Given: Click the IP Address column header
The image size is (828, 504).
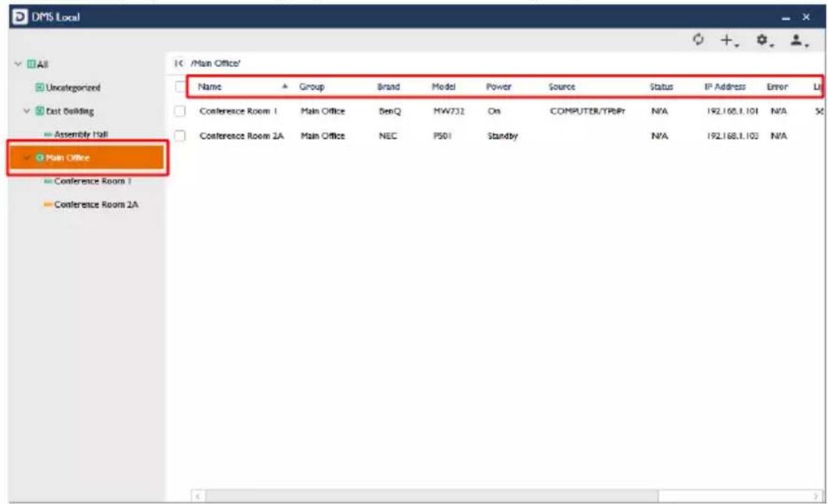Looking at the screenshot, I should (725, 87).
